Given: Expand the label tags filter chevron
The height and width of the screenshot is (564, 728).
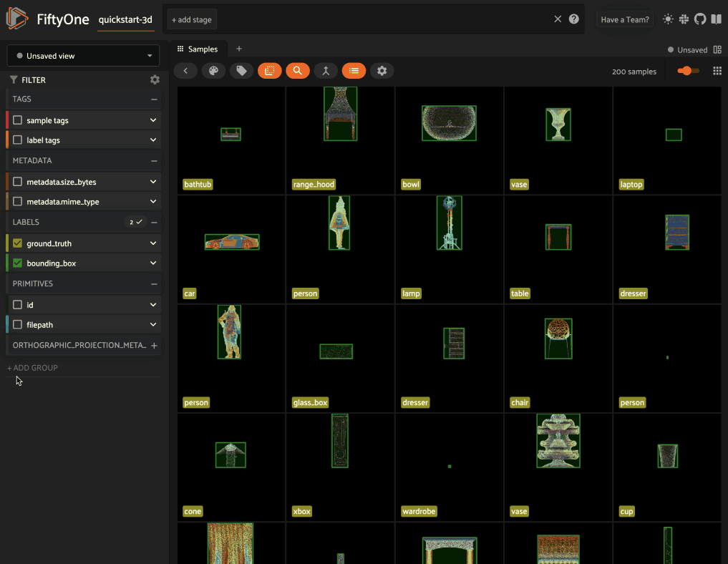Looking at the screenshot, I should point(153,140).
